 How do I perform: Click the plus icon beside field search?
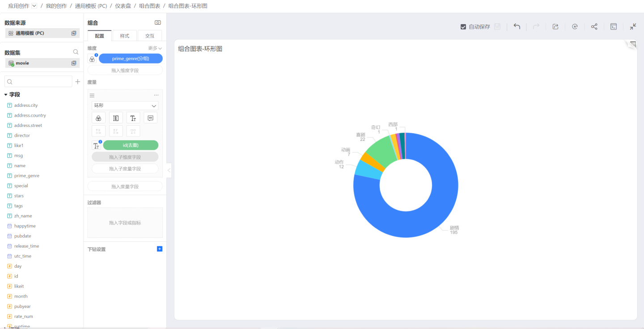pyautogui.click(x=77, y=82)
